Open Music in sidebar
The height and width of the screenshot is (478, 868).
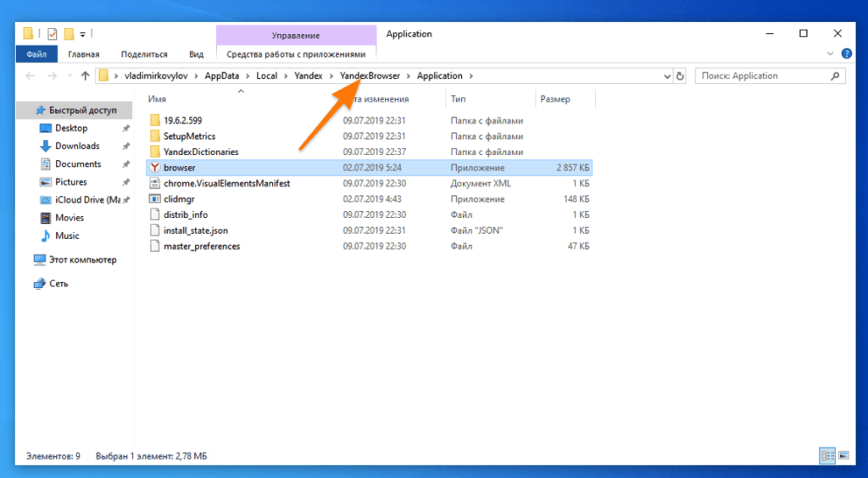click(67, 236)
